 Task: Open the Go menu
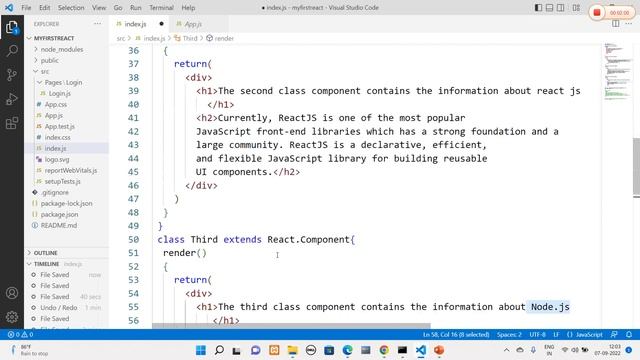click(118, 7)
